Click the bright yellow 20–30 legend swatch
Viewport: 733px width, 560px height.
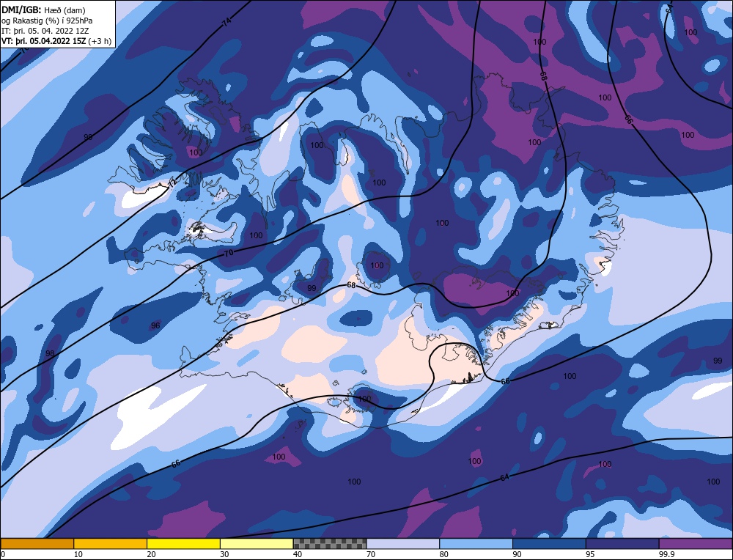(183, 543)
